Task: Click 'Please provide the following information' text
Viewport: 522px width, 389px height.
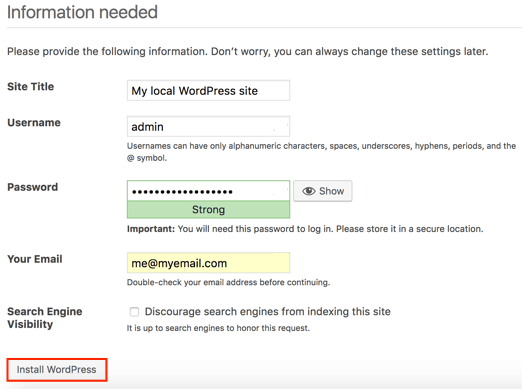Action: pyautogui.click(x=248, y=52)
